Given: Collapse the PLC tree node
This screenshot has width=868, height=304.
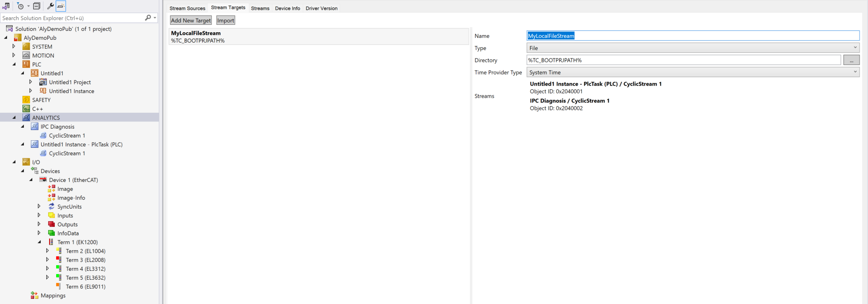Looking at the screenshot, I should (14, 65).
